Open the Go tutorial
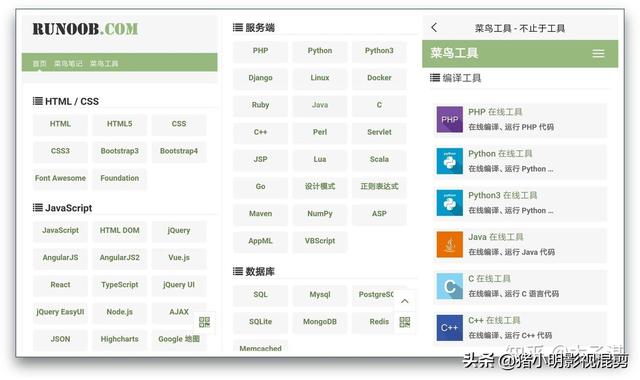640x380 pixels. coord(260,187)
